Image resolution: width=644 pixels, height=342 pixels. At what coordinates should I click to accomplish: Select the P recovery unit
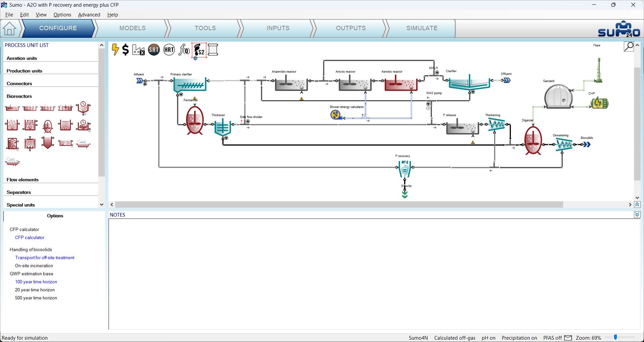click(405, 169)
